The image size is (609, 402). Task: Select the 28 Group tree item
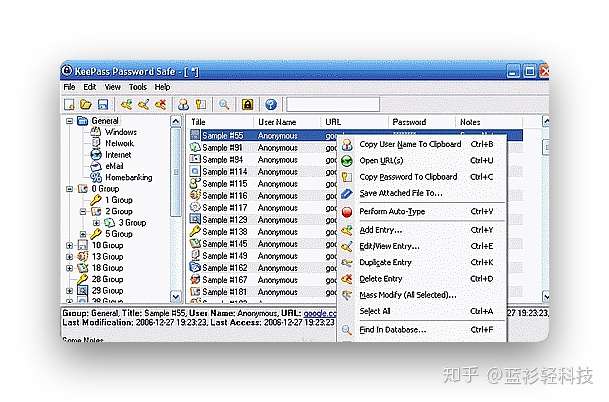[107, 279]
